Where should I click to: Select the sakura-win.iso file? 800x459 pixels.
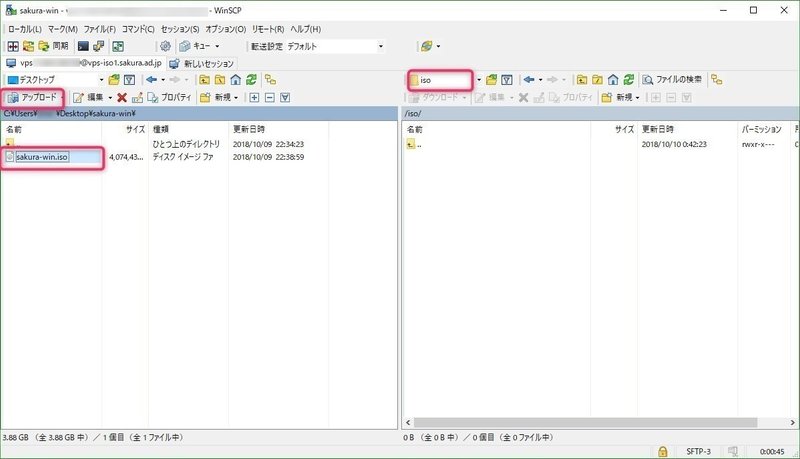42,157
